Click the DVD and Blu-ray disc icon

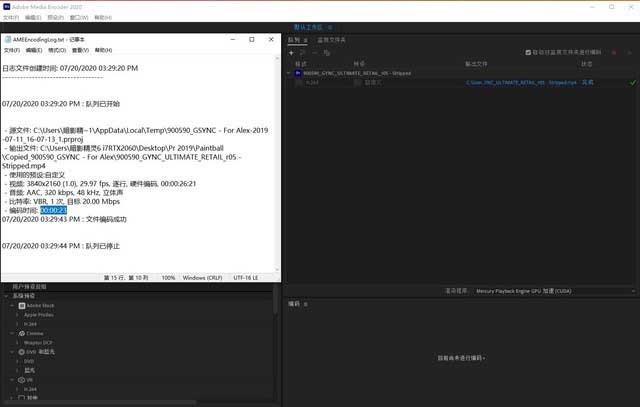pos(22,352)
